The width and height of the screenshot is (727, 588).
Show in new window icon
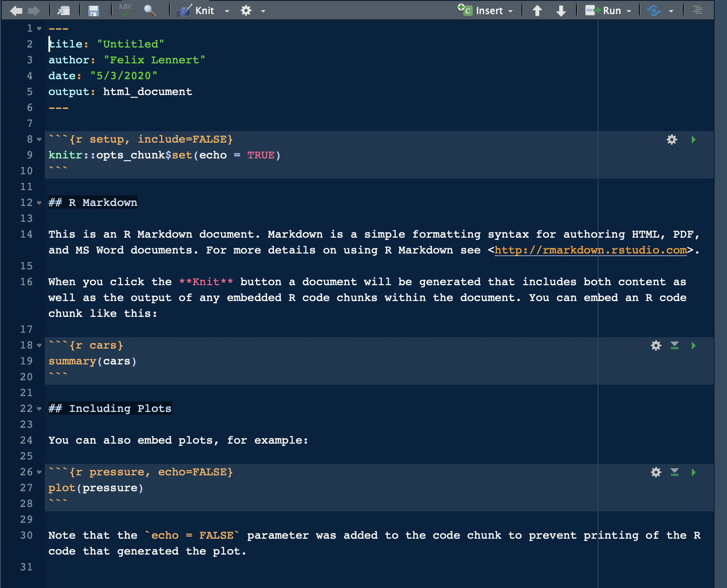click(64, 11)
